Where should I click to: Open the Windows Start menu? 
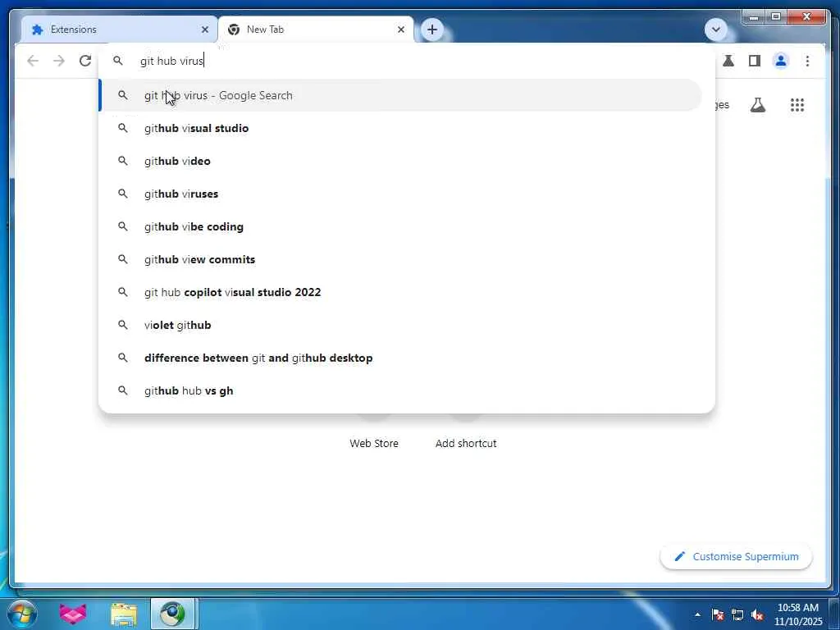(21, 614)
